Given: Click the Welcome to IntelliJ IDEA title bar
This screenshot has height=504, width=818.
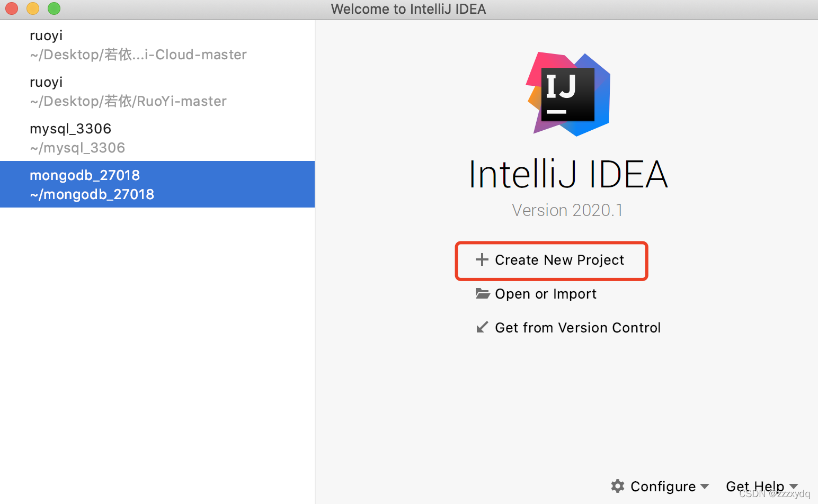Looking at the screenshot, I should click(408, 8).
